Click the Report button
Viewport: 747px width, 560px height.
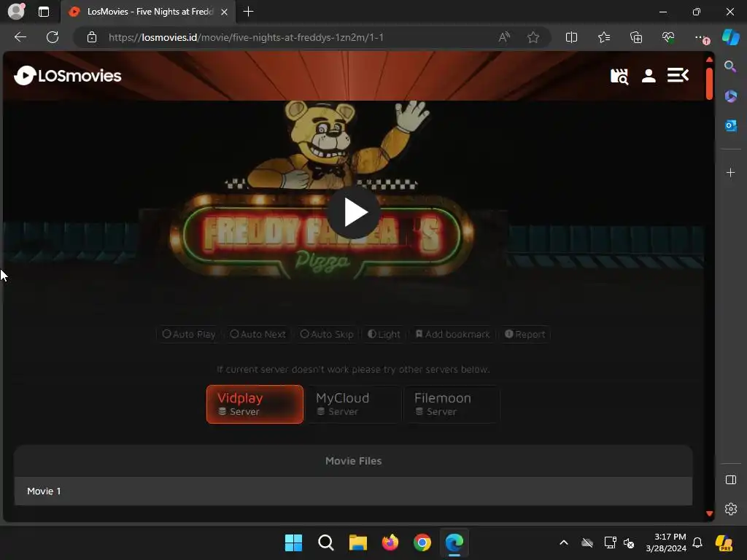[x=525, y=334]
